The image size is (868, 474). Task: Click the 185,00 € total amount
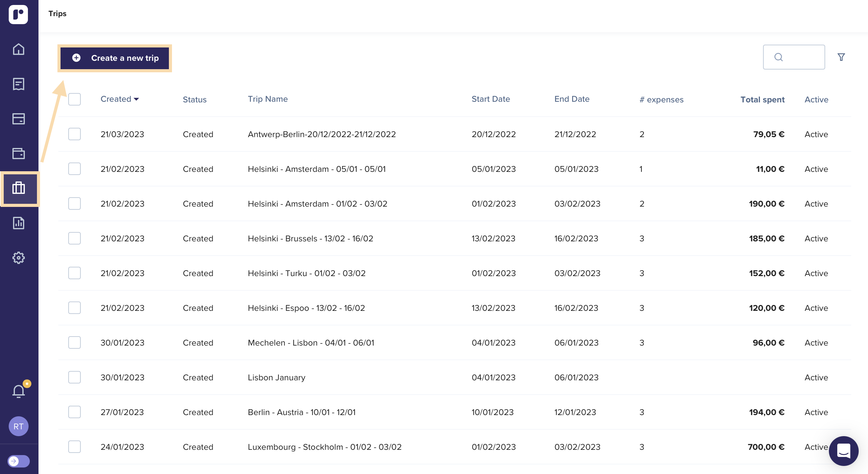coord(766,238)
